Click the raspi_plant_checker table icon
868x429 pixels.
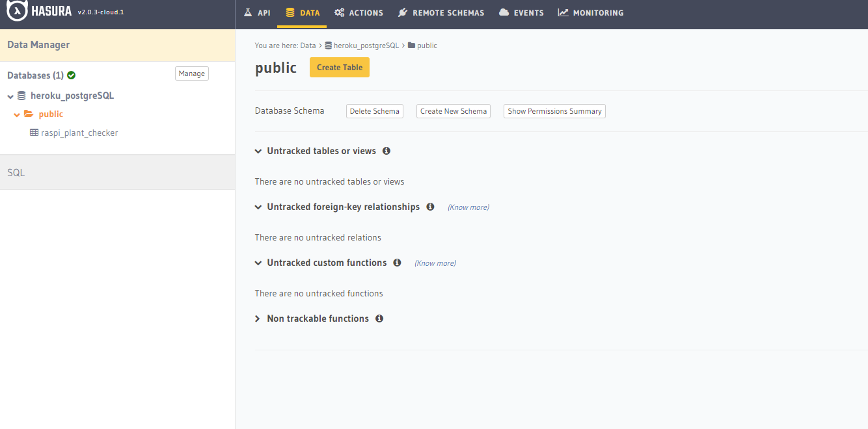[34, 133]
